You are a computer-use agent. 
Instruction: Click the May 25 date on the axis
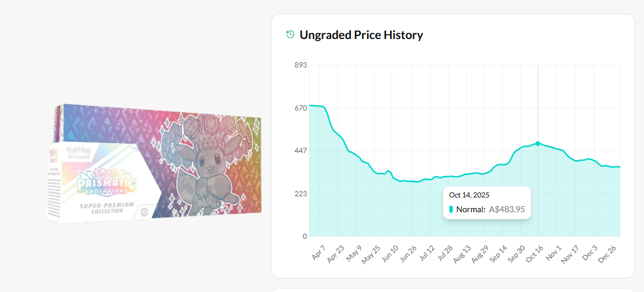372,255
